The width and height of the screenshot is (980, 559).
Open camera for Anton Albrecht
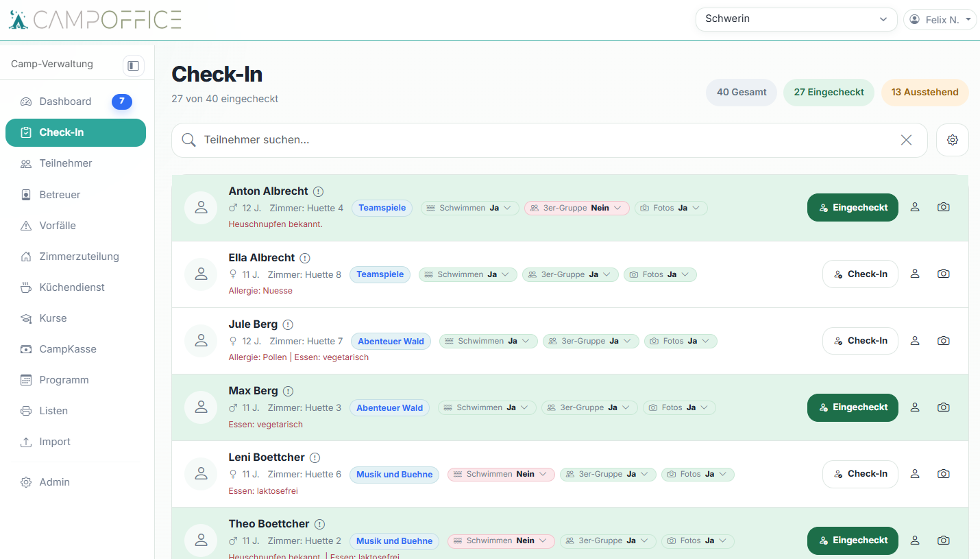click(x=944, y=207)
